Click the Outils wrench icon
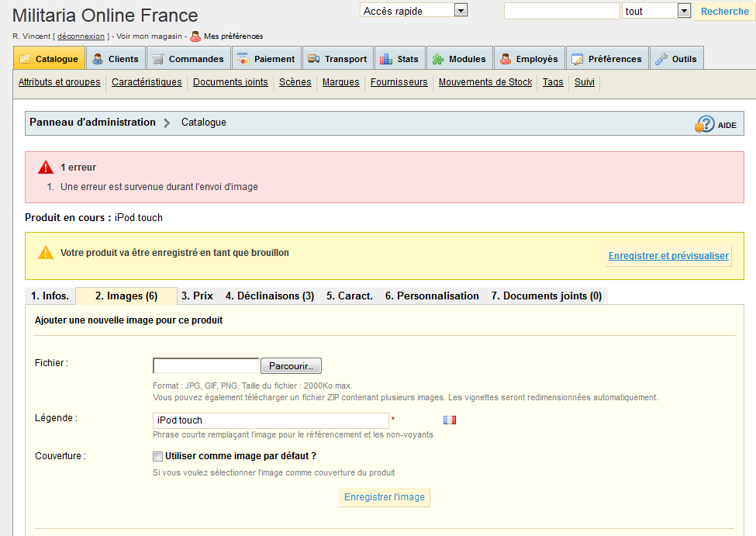The image size is (756, 536). pyautogui.click(x=661, y=59)
